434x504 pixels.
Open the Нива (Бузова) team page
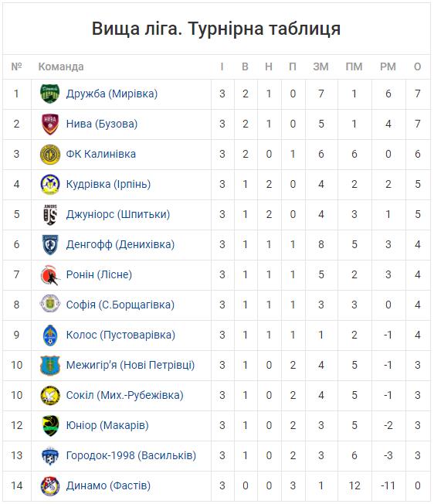coord(102,124)
